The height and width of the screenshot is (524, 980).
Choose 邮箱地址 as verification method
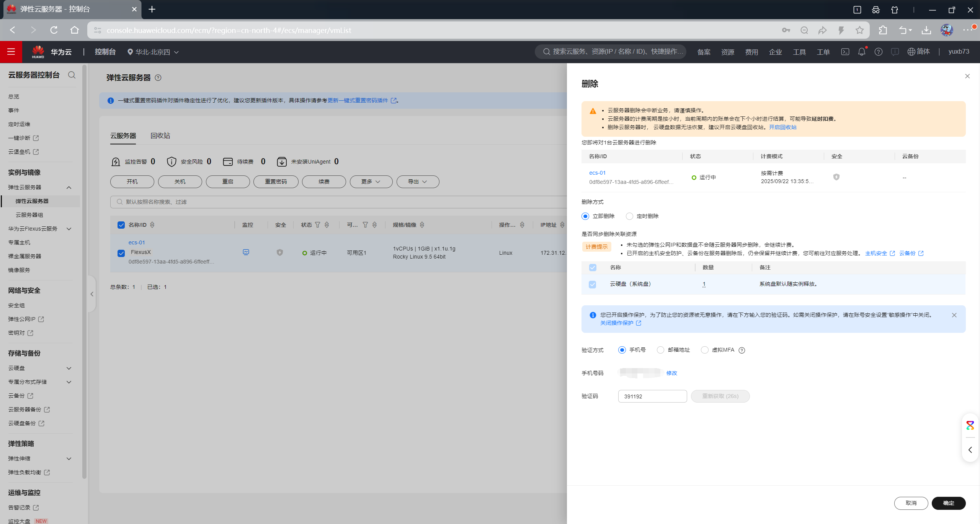[660, 350]
